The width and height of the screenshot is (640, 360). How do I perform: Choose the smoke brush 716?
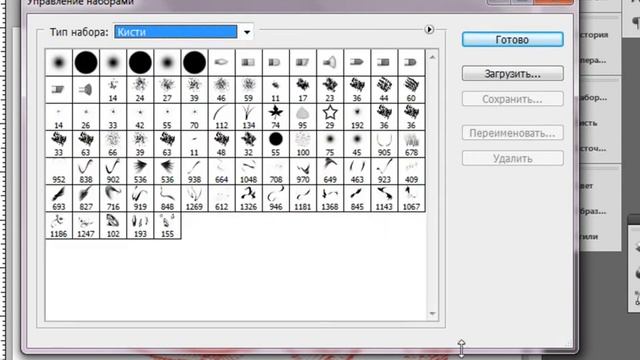[113, 198]
